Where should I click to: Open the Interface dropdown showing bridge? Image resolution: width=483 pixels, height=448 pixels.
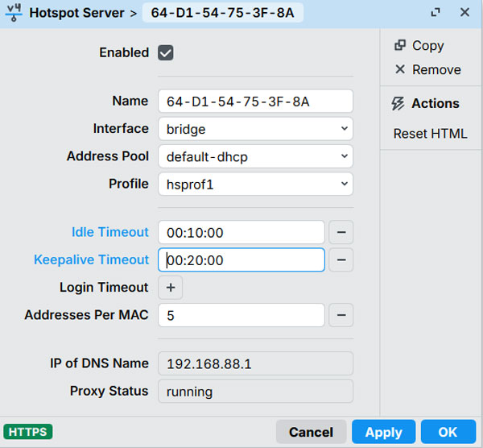click(x=255, y=129)
